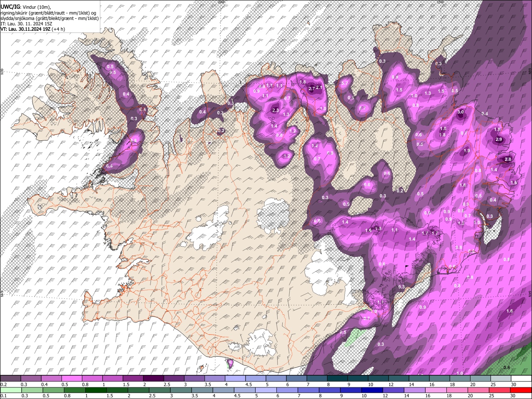The width and height of the screenshot is (532, 399).
Task: Choose the pink 18 swatch, lower legend row
Action: pos(457,390)
